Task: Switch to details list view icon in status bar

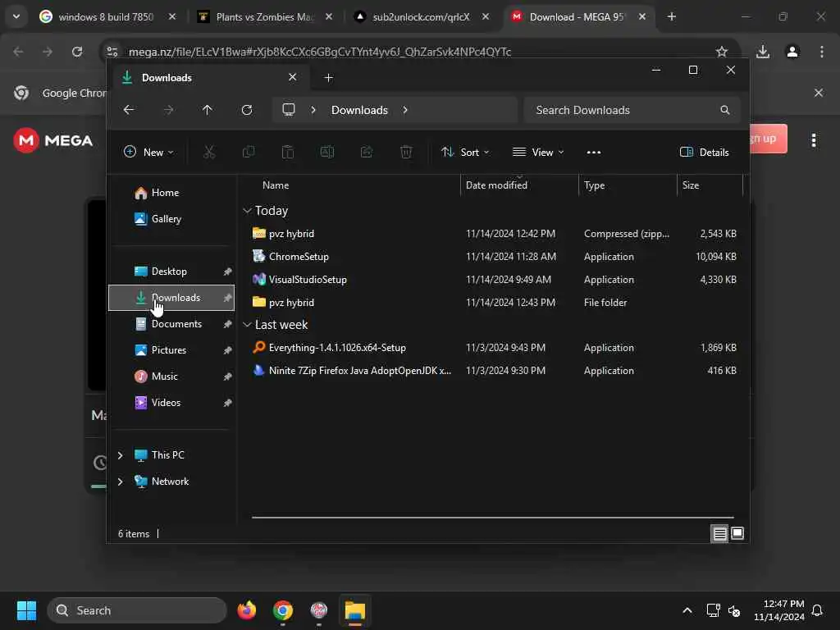Action: click(x=719, y=533)
